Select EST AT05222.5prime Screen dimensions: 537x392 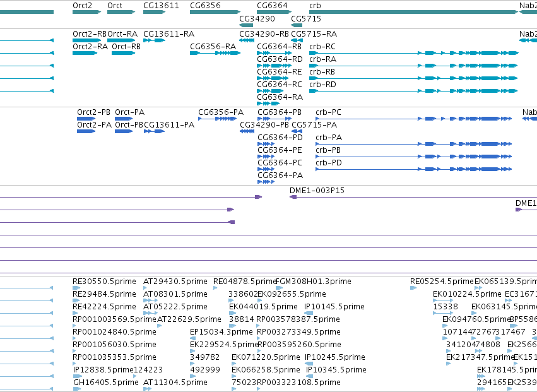point(175,307)
